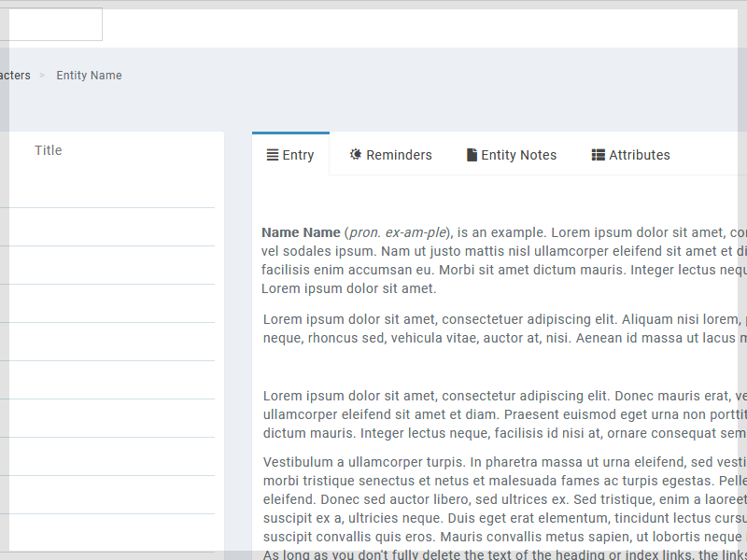Click the Title heading in left panel
The image size is (747, 560).
49,150
